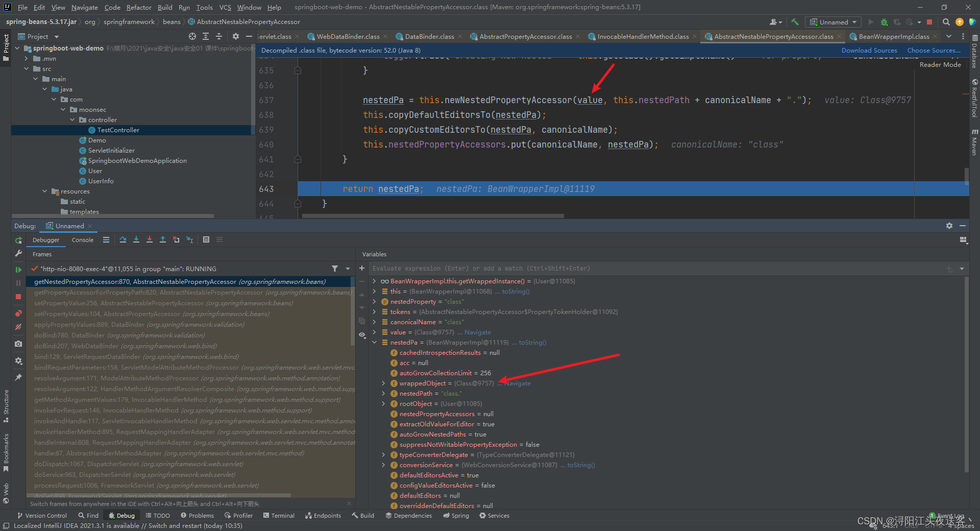Click the Step Out icon
Viewport: 980px width, 531px height.
[163, 239]
